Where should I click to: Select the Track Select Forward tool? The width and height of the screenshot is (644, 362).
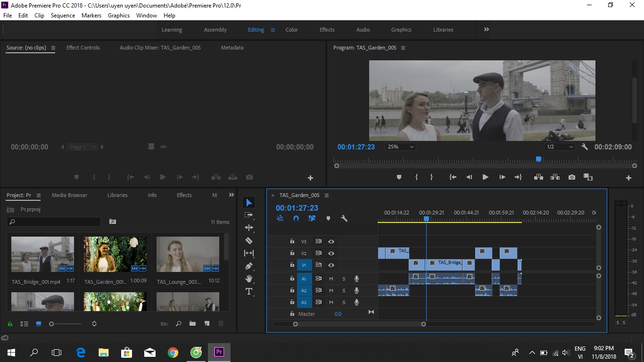(x=249, y=215)
